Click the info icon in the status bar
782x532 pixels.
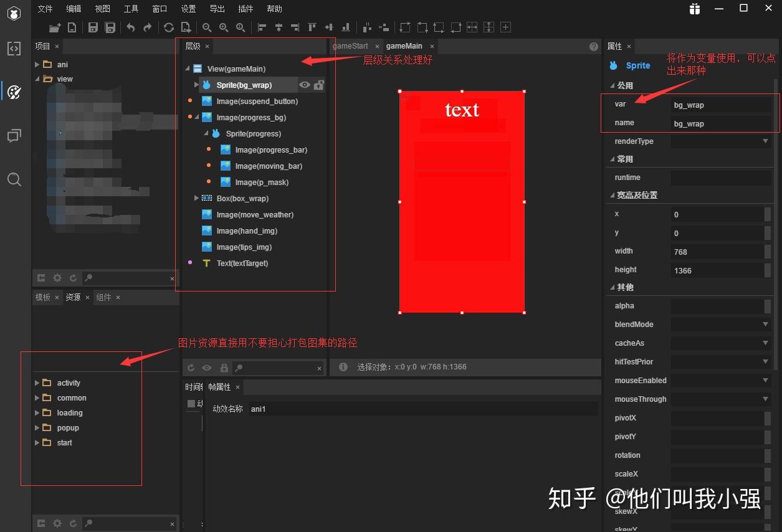click(342, 367)
